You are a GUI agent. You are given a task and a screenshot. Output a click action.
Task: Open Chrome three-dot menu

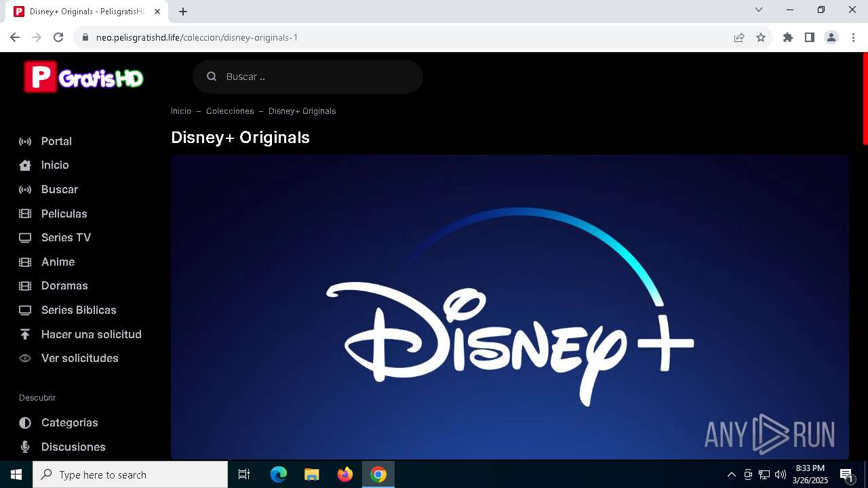coord(853,37)
